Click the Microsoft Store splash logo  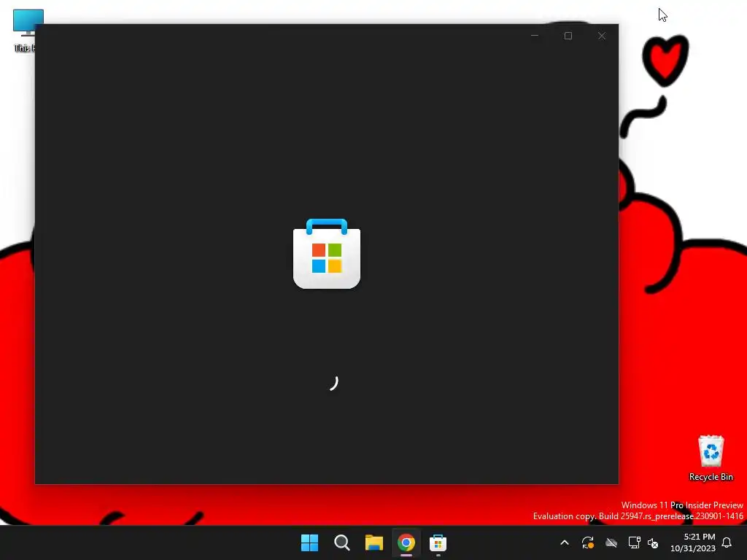[x=327, y=253]
